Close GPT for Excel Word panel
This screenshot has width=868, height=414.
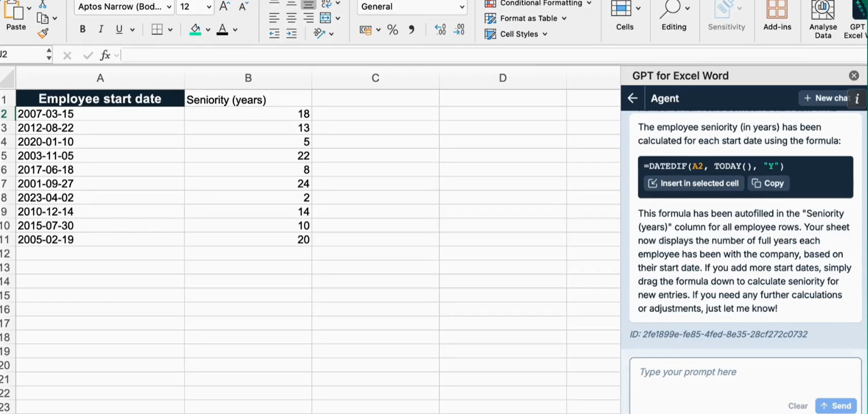pyautogui.click(x=854, y=75)
